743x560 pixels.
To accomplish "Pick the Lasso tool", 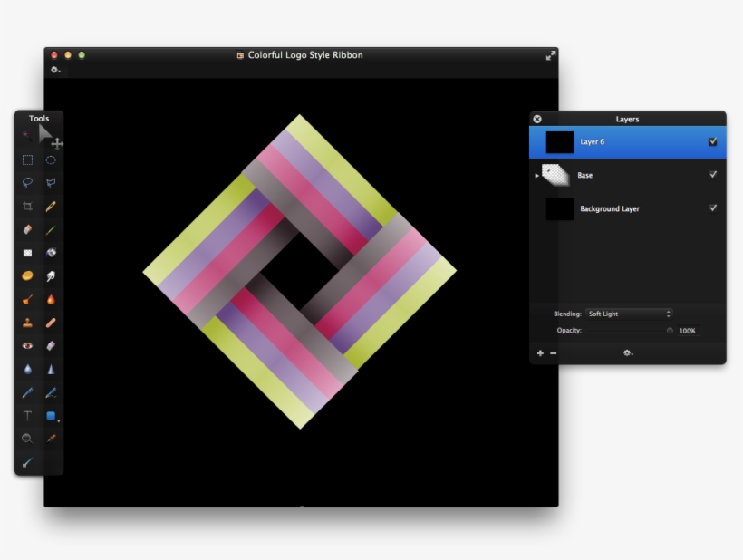I will (28, 184).
